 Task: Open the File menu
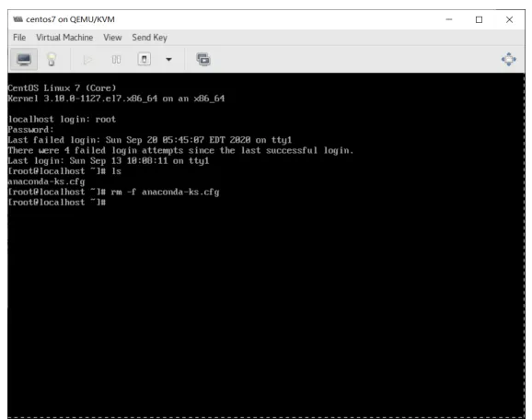19,38
